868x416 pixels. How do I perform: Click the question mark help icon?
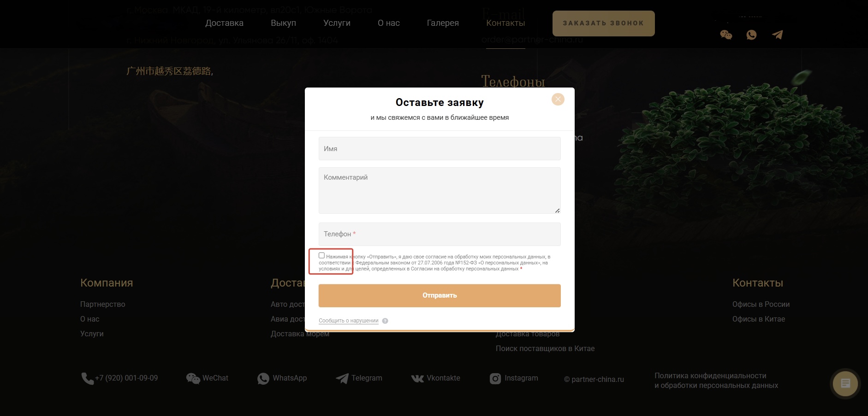pos(385,321)
